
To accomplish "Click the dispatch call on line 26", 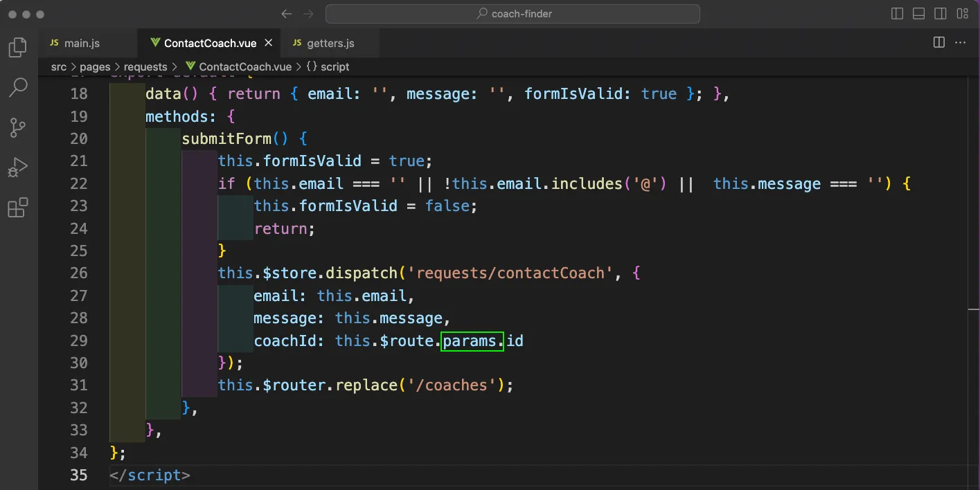I will click(362, 273).
